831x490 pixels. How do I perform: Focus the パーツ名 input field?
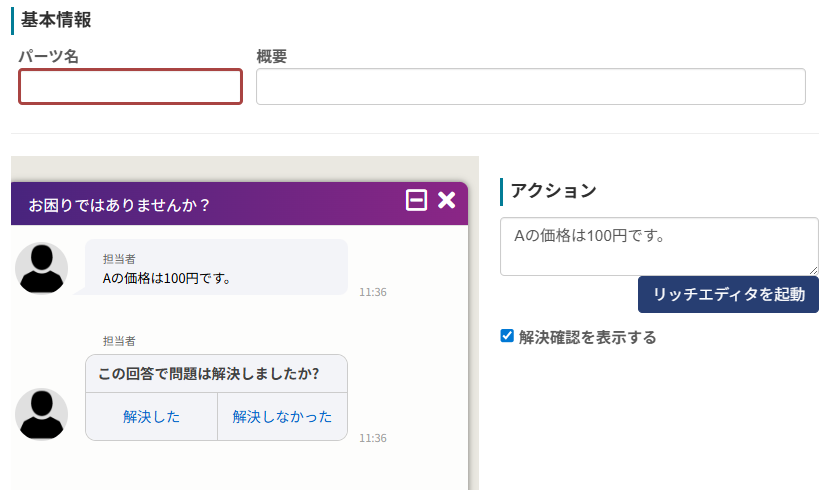[x=131, y=87]
